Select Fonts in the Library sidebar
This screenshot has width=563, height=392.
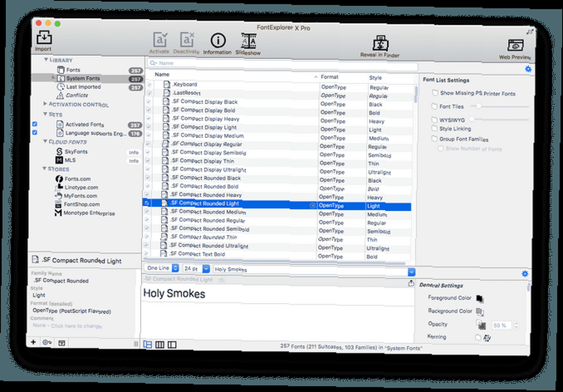pyautogui.click(x=73, y=70)
